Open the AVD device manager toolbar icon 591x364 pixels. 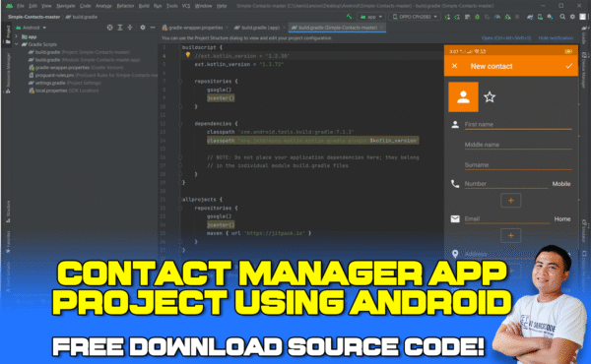tap(540, 17)
